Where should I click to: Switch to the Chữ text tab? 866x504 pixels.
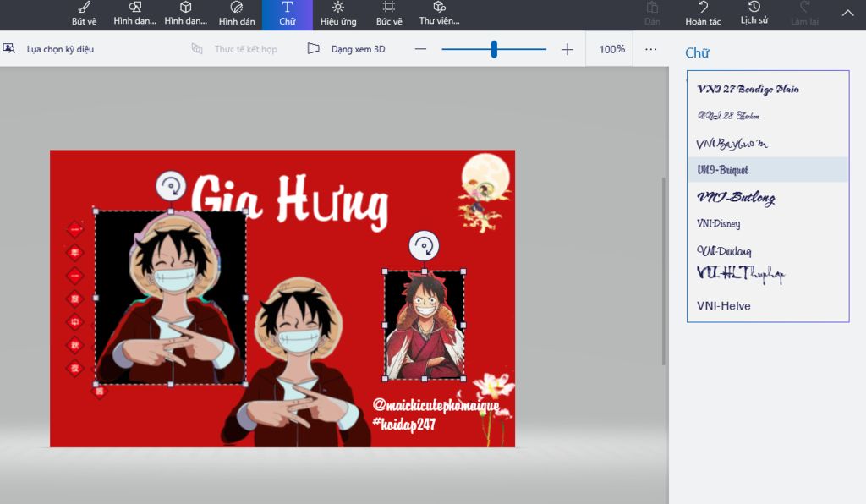(x=288, y=14)
